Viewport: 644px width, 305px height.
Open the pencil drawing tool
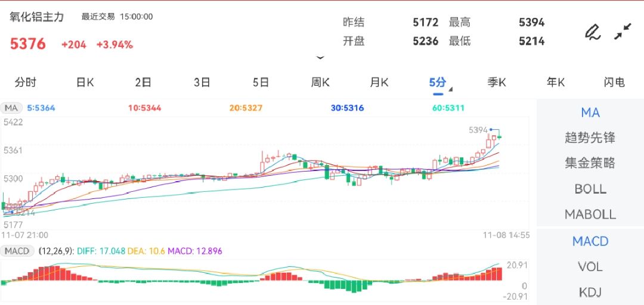tap(592, 32)
